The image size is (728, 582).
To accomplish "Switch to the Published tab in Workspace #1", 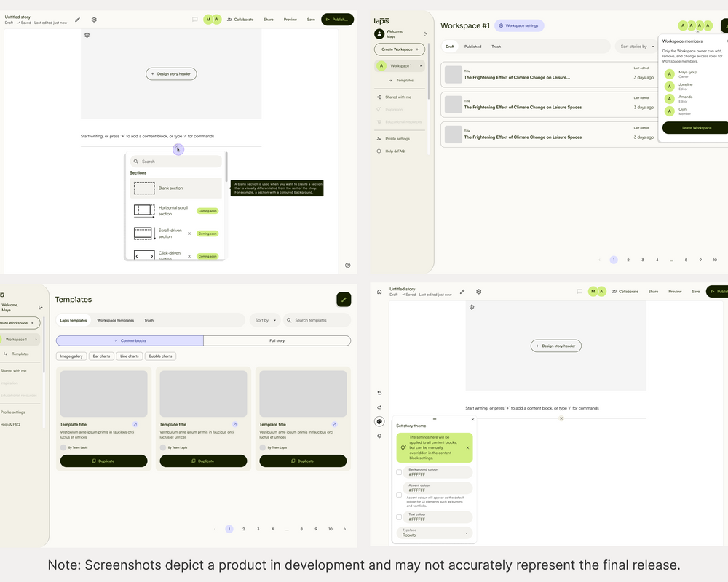I will pyautogui.click(x=473, y=46).
